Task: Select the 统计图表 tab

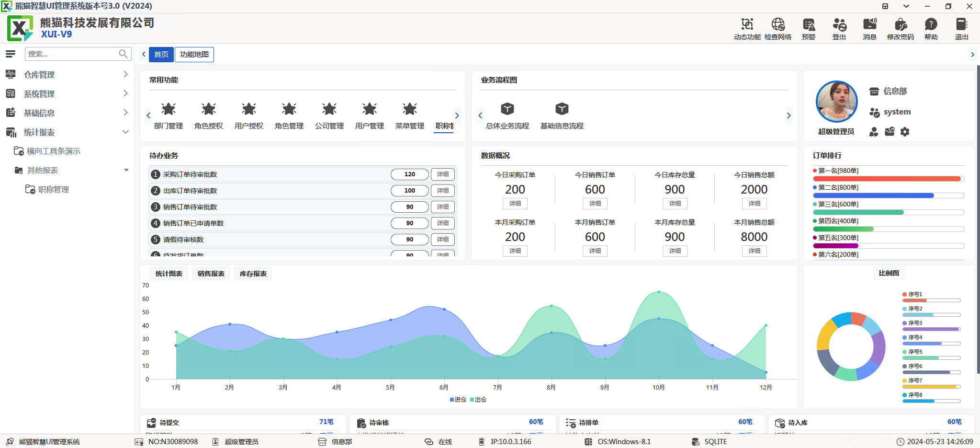Action: 169,274
